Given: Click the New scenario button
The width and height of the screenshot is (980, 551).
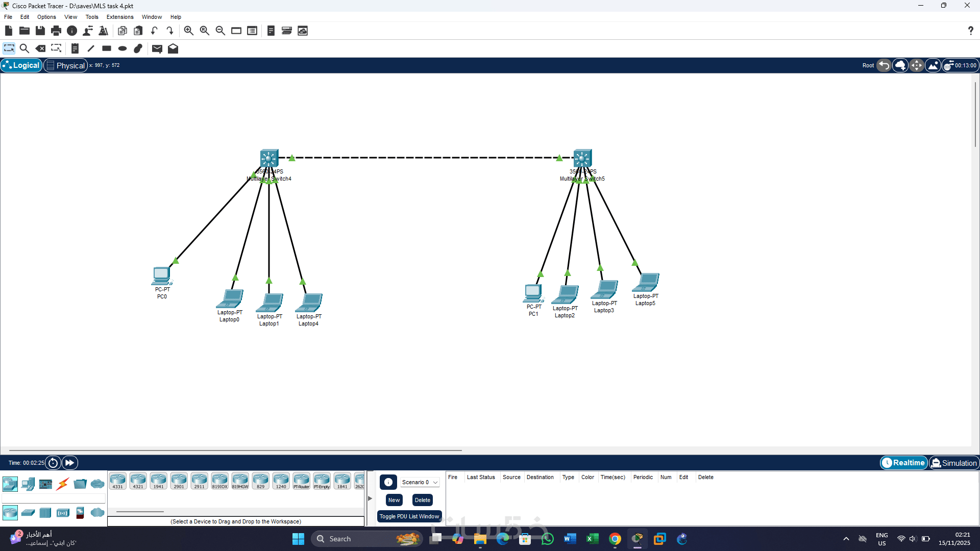Looking at the screenshot, I should tap(394, 500).
